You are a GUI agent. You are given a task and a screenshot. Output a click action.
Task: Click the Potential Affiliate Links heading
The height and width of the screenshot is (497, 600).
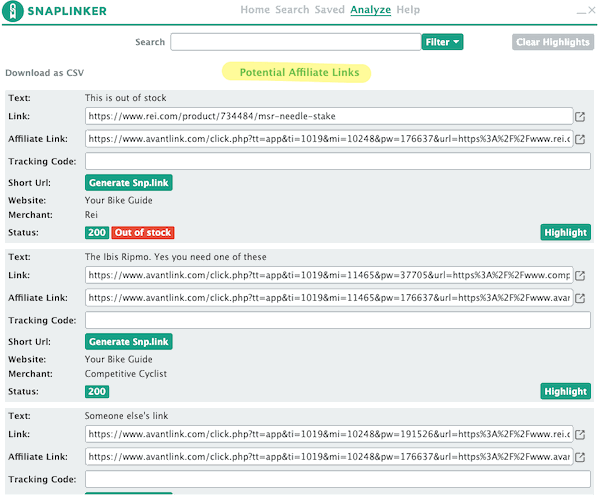(299, 73)
